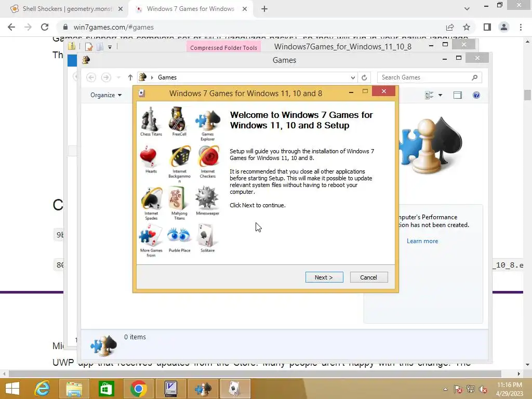Click the search magnifier in Games window
This screenshot has height=399, width=532.
tap(475, 77)
